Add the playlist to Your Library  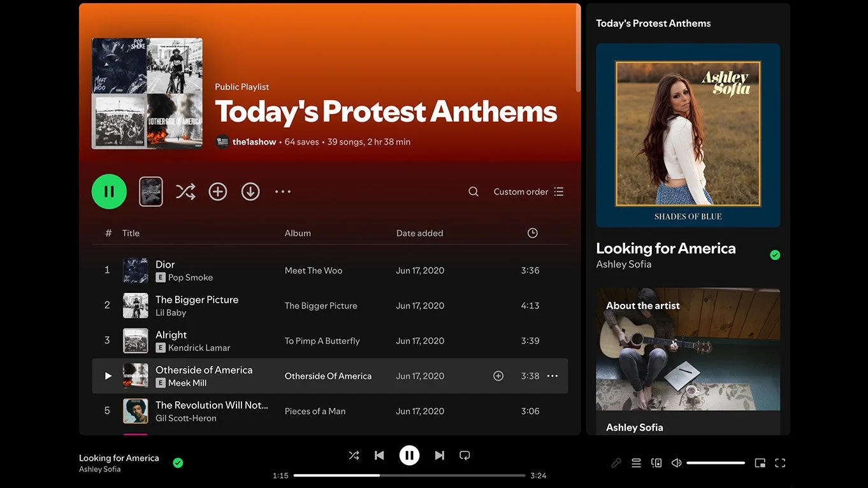coord(218,192)
